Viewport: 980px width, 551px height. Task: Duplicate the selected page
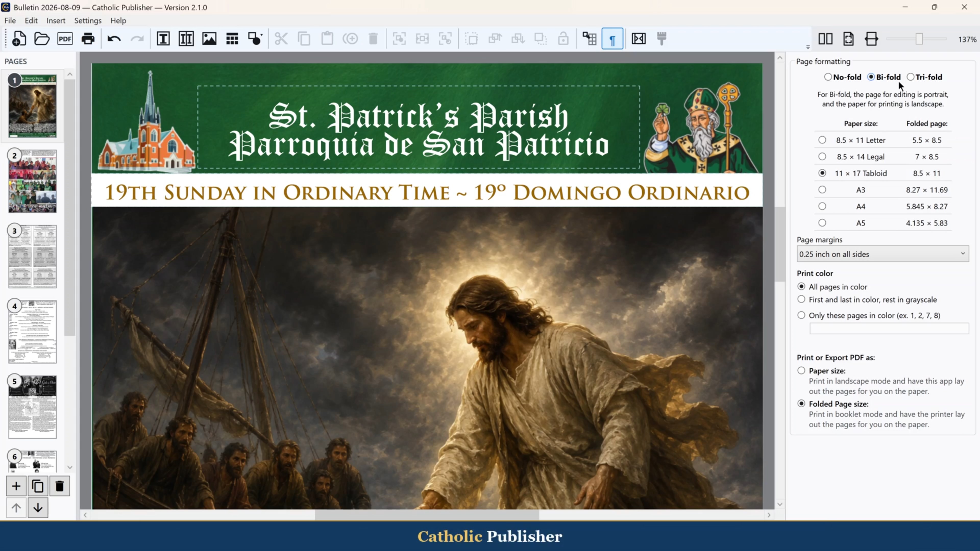pyautogui.click(x=38, y=486)
